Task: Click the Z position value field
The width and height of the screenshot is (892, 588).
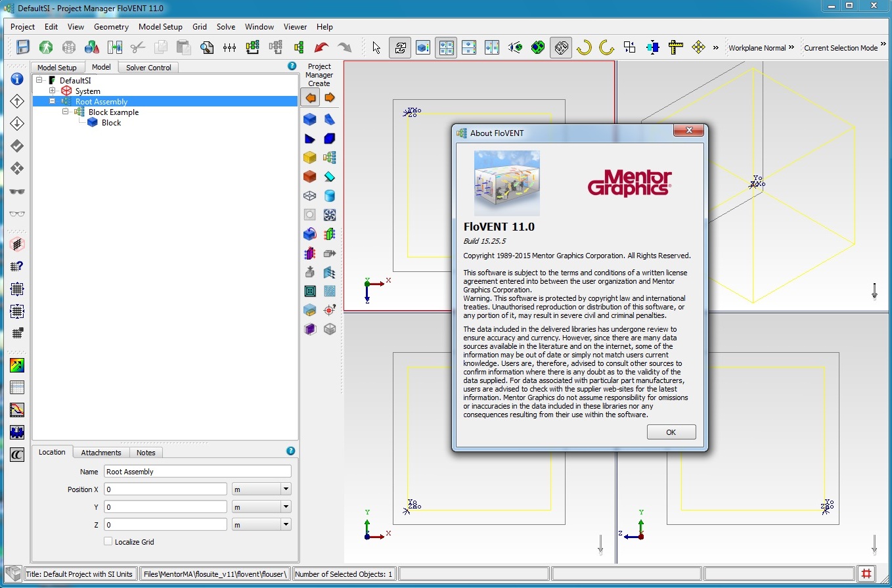Action: pyautogui.click(x=166, y=524)
